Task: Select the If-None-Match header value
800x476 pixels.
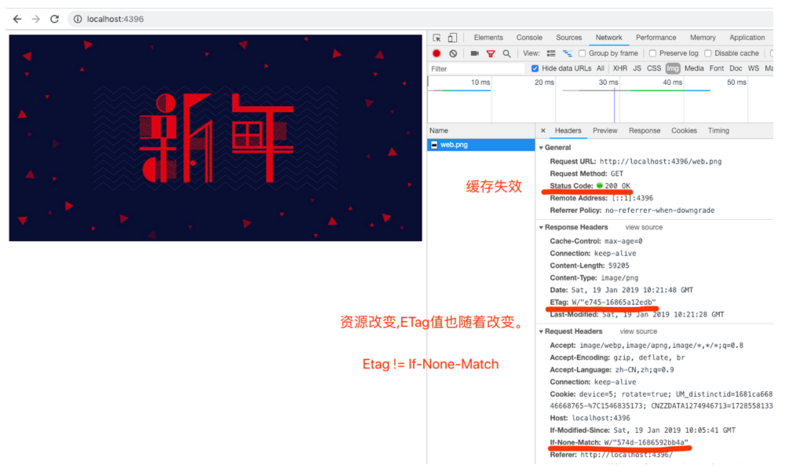Action: [x=646, y=442]
